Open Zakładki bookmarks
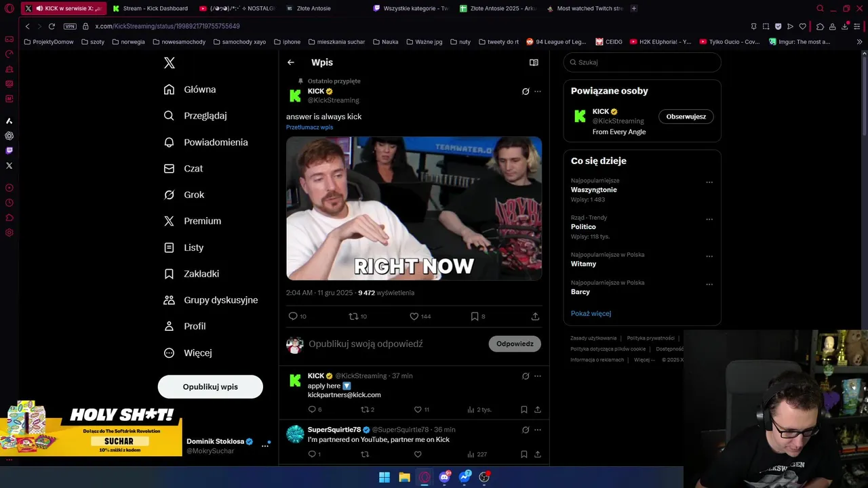 pyautogui.click(x=191, y=274)
